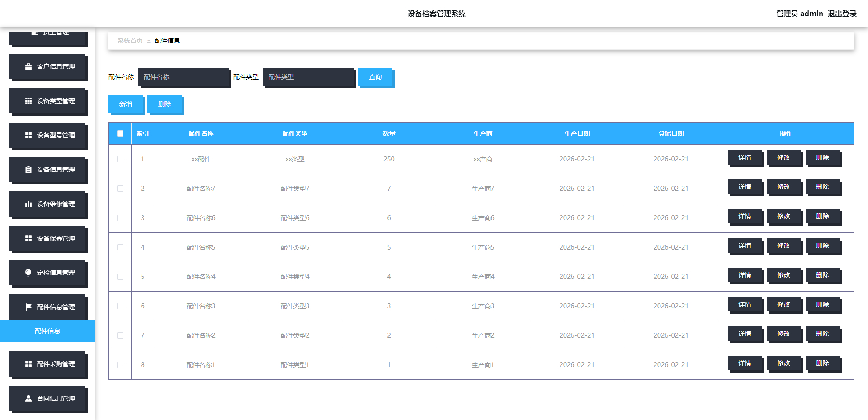
Task: Click the cell 配件类型6
Action: (x=295, y=218)
